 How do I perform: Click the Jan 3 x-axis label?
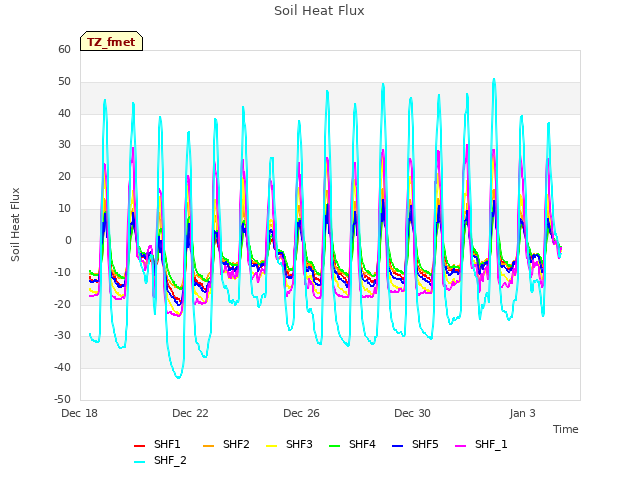point(522,413)
